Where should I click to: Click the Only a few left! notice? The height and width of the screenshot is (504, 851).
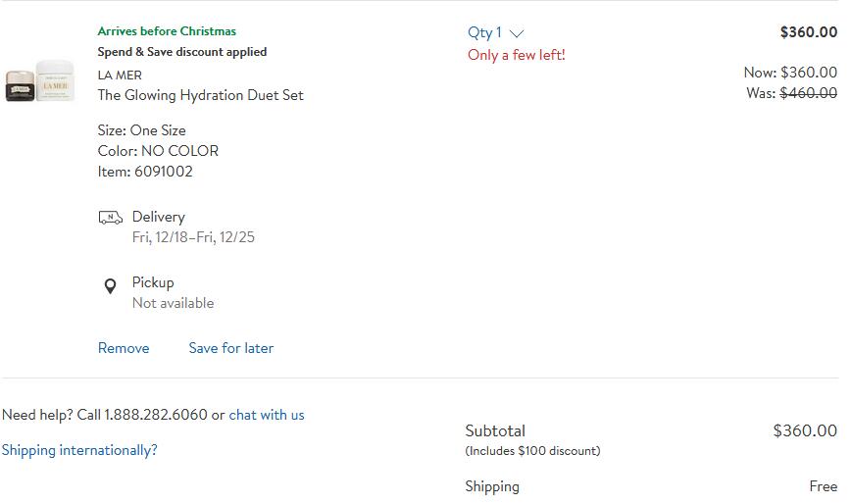tap(516, 55)
